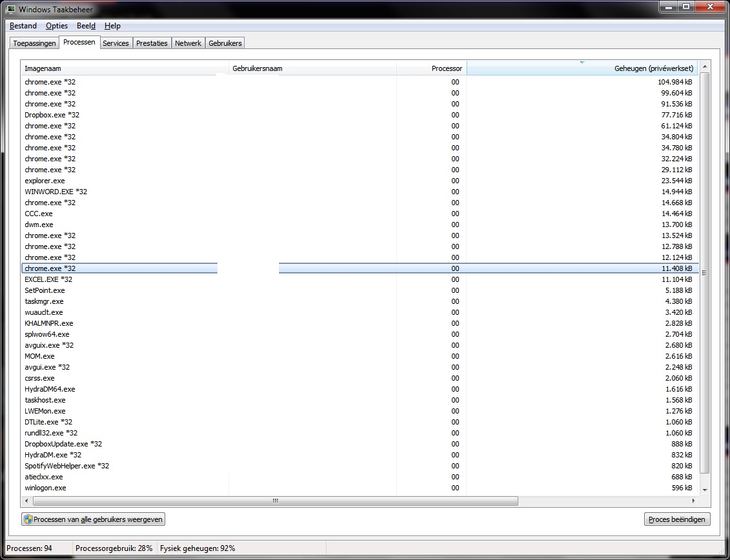
Task: Open the Beeld menu
Action: (86, 26)
